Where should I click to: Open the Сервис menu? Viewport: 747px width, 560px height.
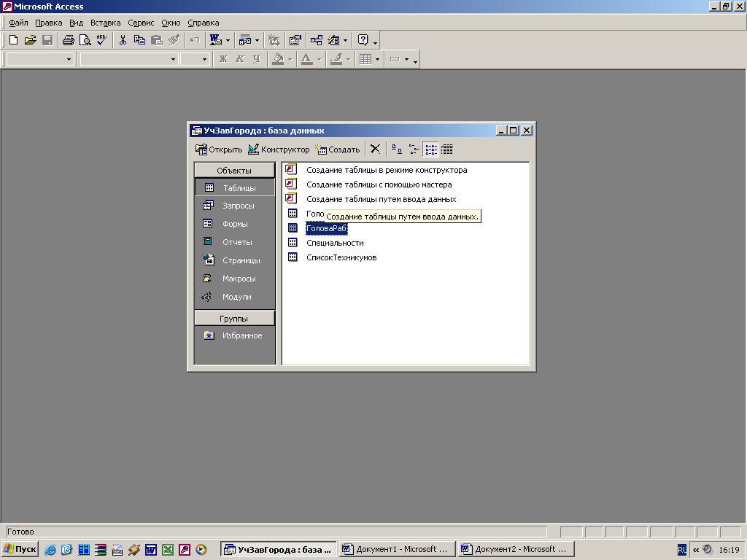[x=141, y=23]
